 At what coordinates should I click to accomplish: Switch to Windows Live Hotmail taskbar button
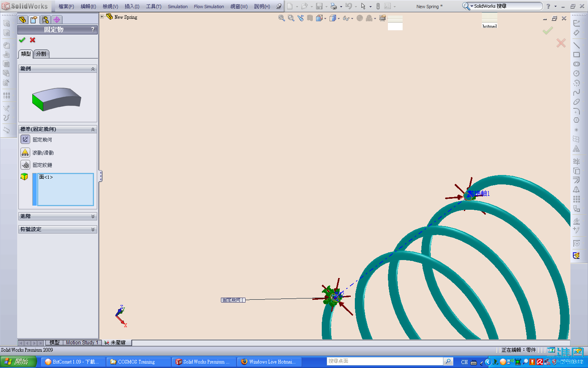(x=270, y=362)
